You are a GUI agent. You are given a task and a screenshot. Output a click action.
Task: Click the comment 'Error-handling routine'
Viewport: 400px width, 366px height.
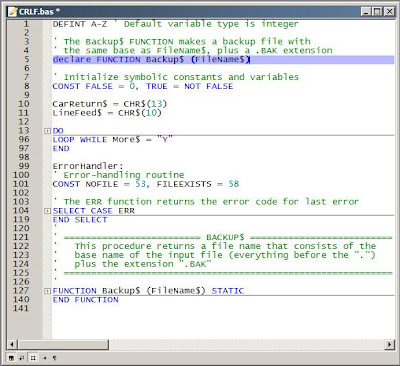click(124, 175)
